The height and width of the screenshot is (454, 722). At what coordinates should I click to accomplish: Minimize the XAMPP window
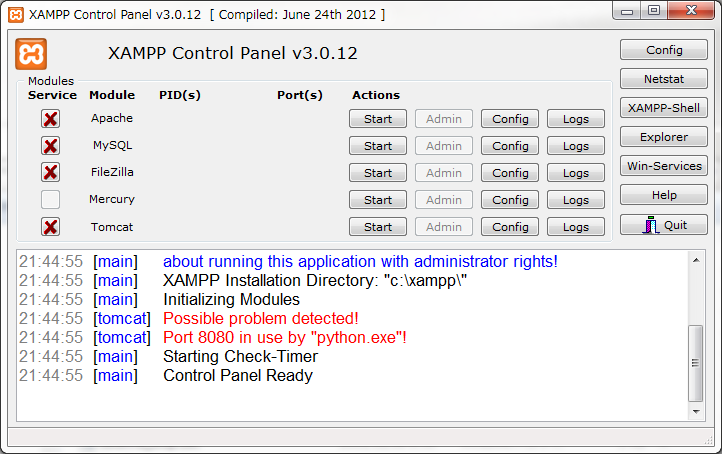tap(627, 11)
